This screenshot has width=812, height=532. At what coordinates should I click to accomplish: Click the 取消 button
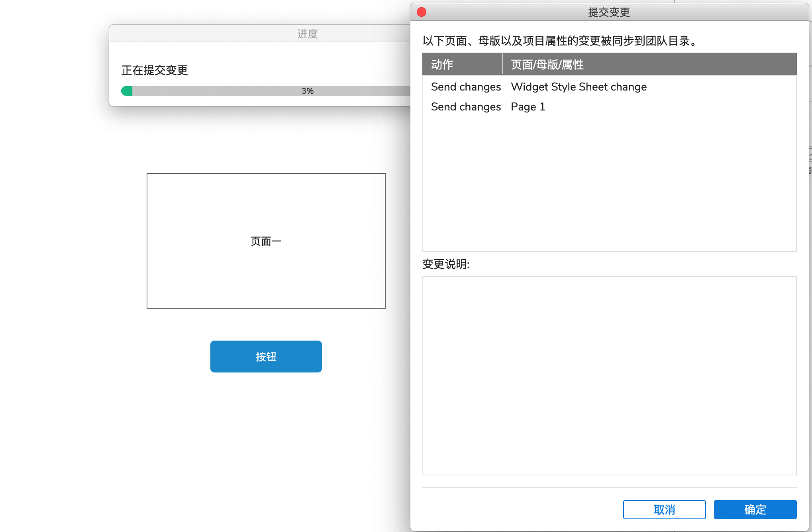(x=664, y=509)
